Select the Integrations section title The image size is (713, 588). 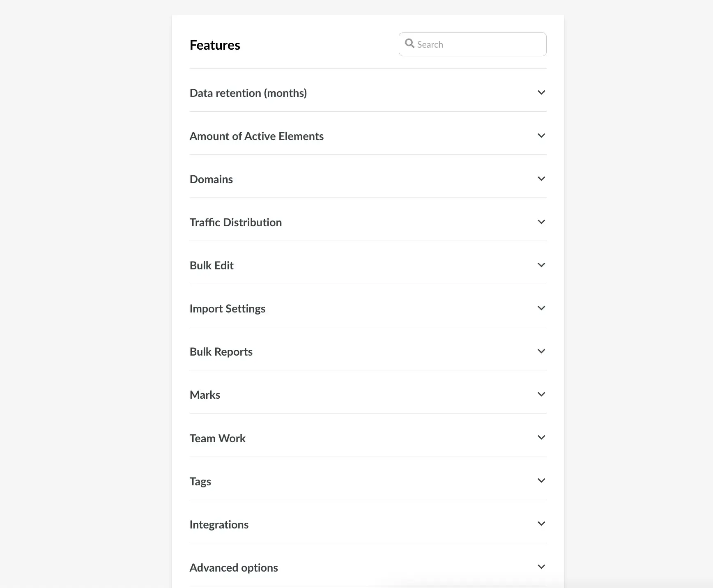click(x=219, y=525)
